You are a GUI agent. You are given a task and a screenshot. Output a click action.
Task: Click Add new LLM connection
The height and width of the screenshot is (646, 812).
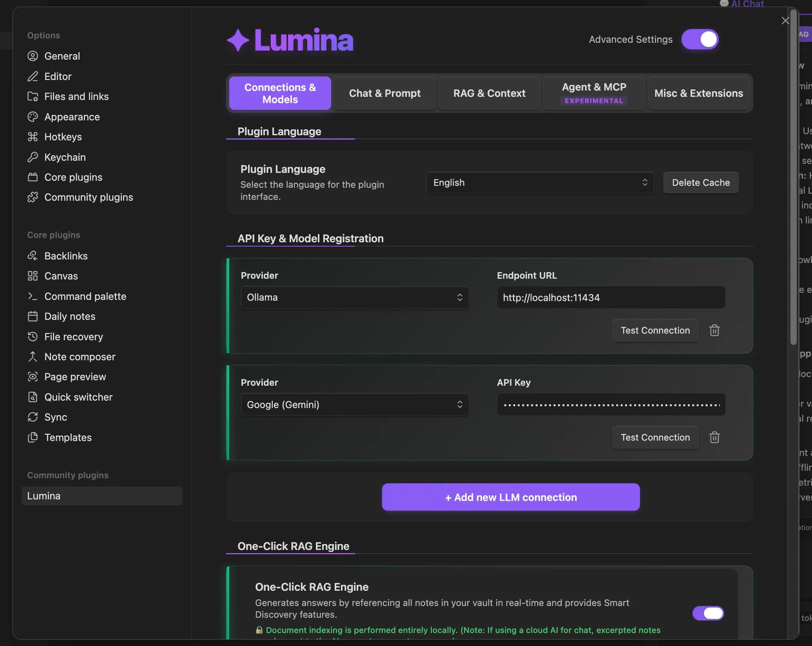(511, 497)
